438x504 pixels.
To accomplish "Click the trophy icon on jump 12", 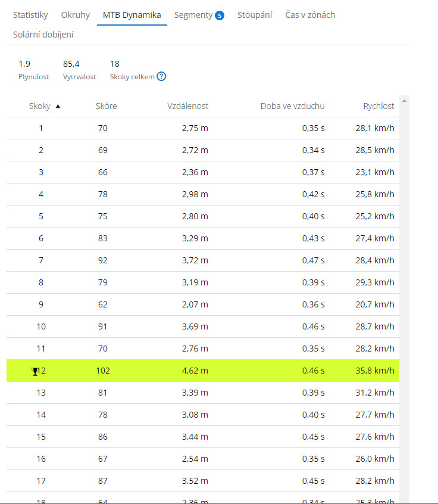I will click(35, 371).
